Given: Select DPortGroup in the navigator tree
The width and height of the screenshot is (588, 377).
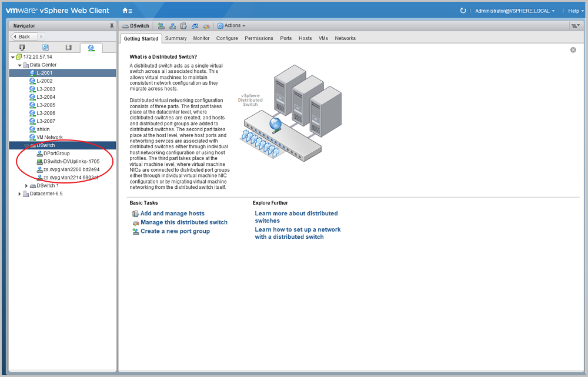Looking at the screenshot, I should coord(56,154).
